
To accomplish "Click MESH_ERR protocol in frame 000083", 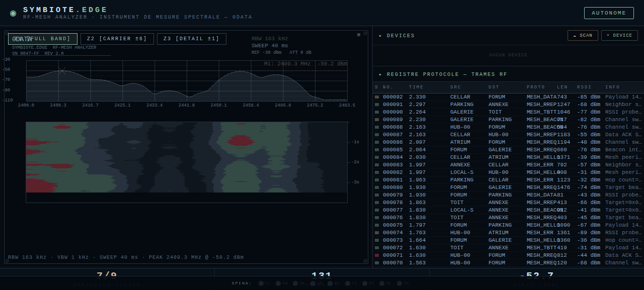I will (540, 165).
